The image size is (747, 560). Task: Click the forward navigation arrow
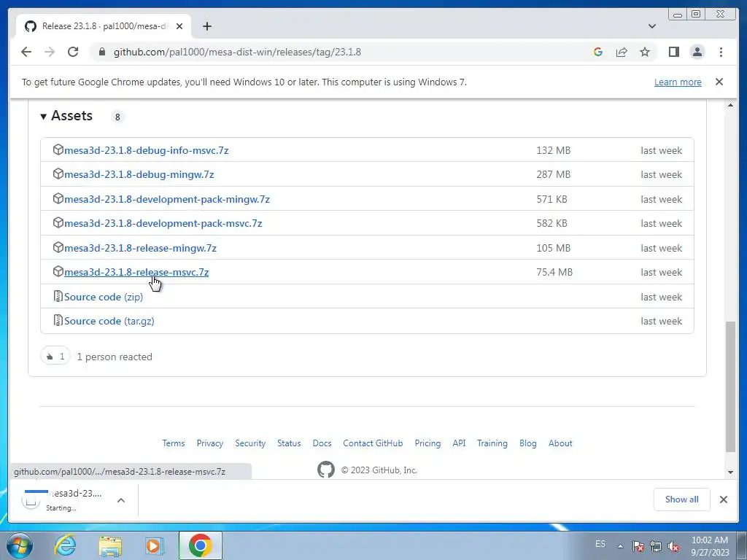pyautogui.click(x=50, y=52)
